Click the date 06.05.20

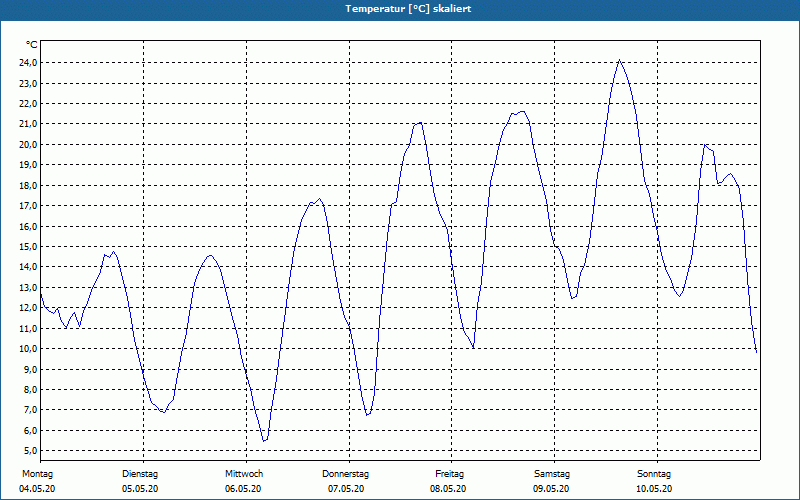pos(243,489)
